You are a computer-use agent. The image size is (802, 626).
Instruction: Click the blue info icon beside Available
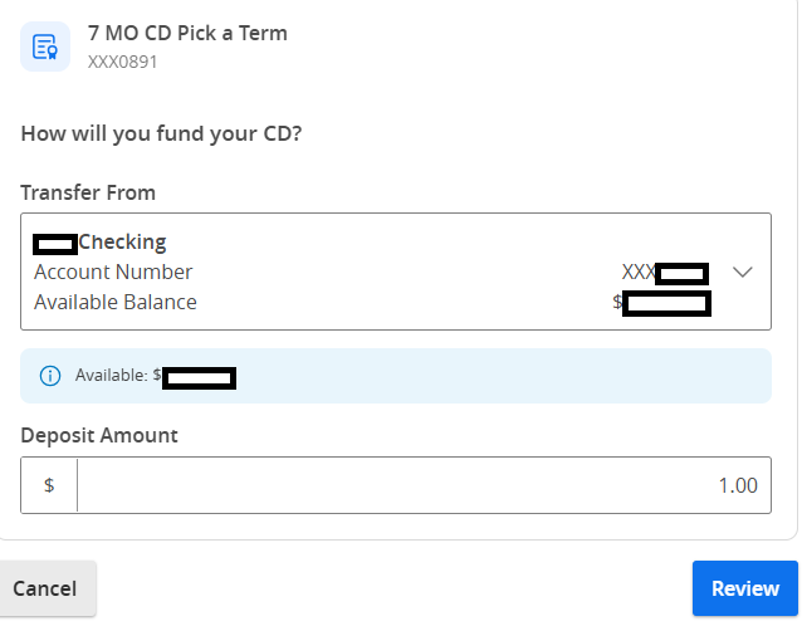[x=50, y=376]
